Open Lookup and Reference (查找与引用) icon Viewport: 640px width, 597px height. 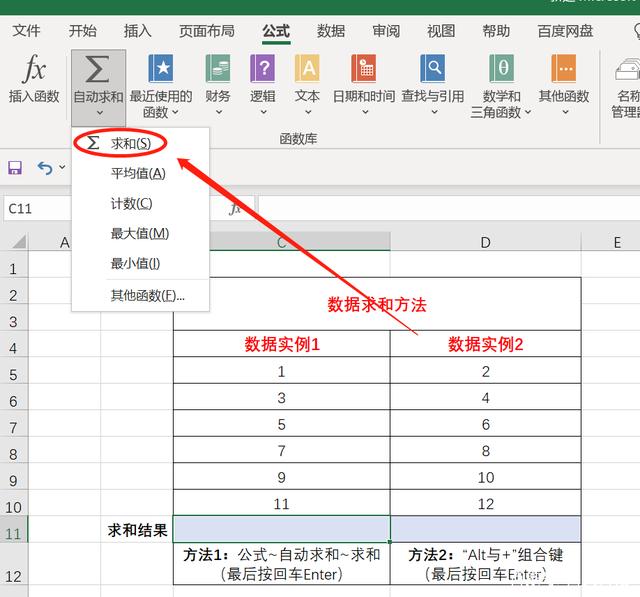pos(433,69)
